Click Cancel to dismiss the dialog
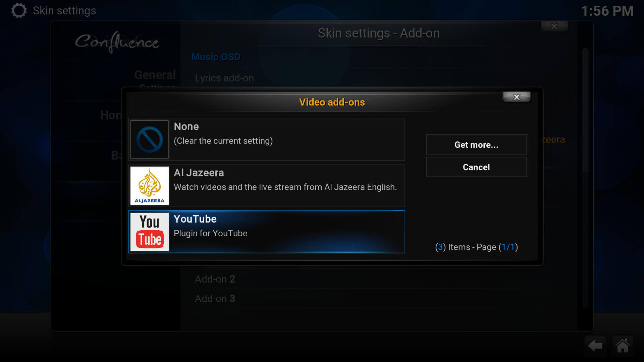The image size is (644, 362). pyautogui.click(x=476, y=167)
